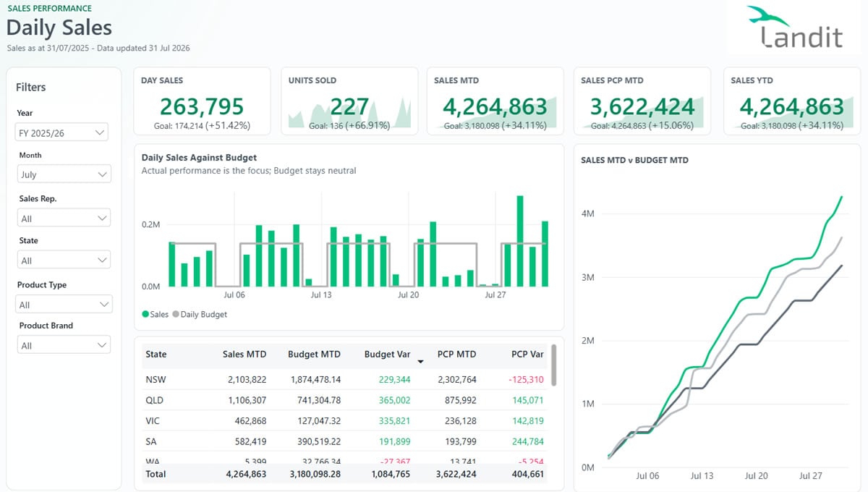Sort table by State column header
Screen dimensions: 868x492
pyautogui.click(x=156, y=355)
